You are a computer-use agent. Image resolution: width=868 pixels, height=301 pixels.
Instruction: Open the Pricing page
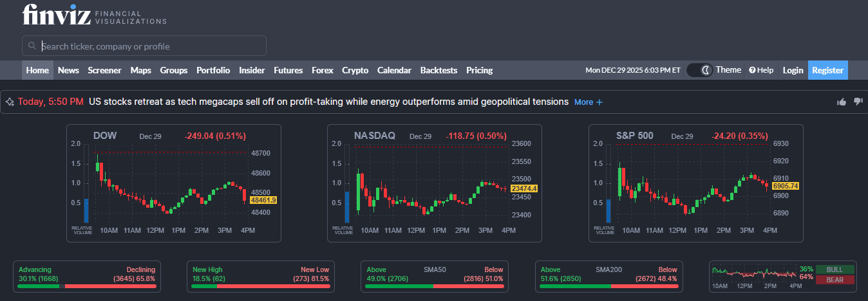pyautogui.click(x=479, y=70)
